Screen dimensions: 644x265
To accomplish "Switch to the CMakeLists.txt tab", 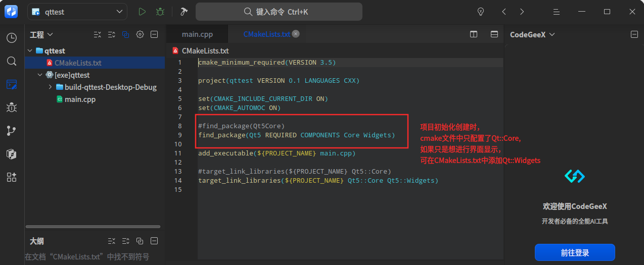I will click(x=266, y=34).
